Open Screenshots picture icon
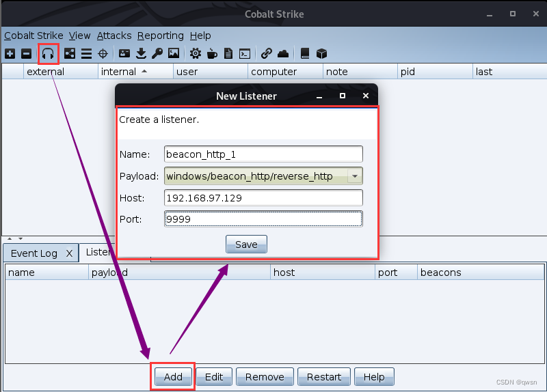 pyautogui.click(x=174, y=53)
